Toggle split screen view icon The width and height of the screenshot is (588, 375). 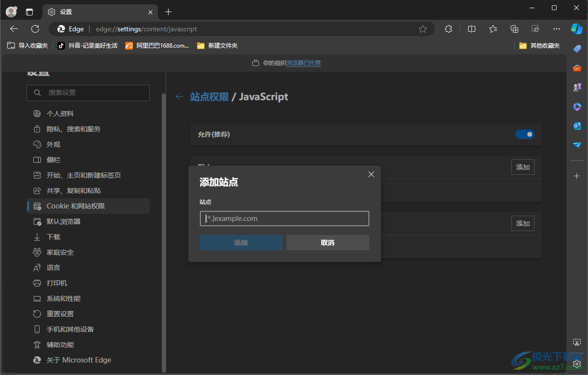point(471,29)
